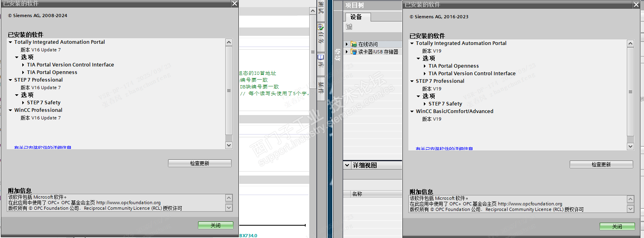
Task: Select WinCC Basic/Comfort/Advanced text row
Action: click(x=455, y=111)
